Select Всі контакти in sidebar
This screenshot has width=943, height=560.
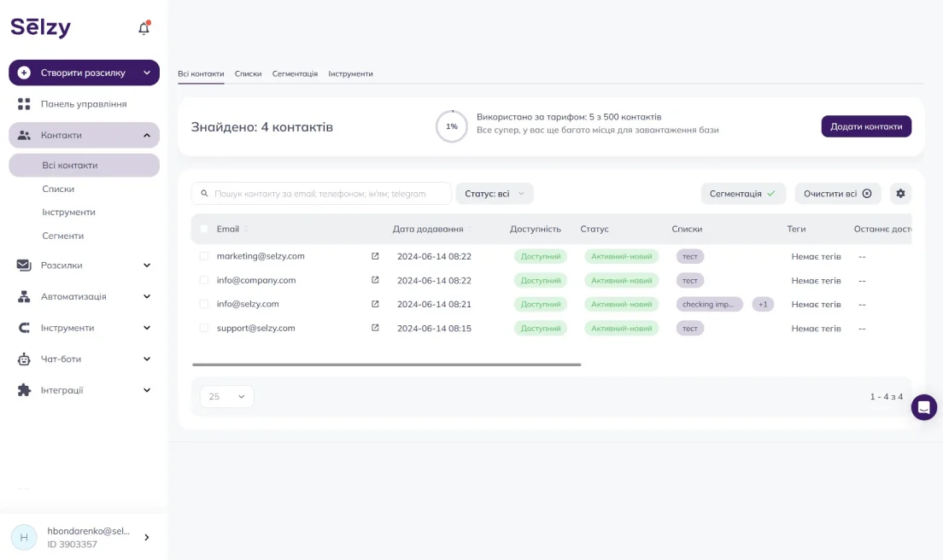click(x=85, y=166)
